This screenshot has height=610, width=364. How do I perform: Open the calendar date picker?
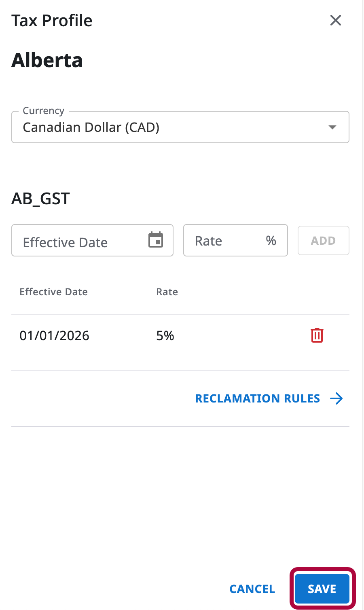pyautogui.click(x=156, y=240)
